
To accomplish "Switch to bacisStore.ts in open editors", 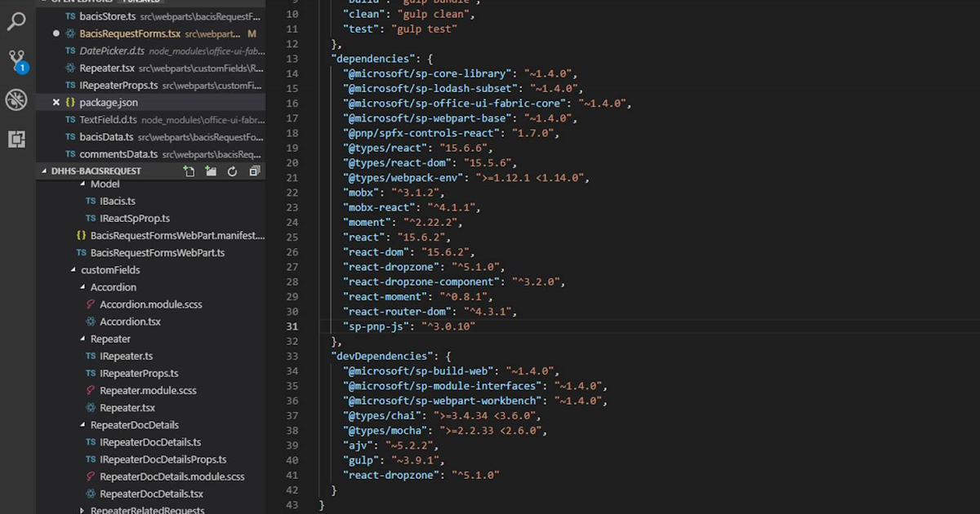I will [151, 16].
